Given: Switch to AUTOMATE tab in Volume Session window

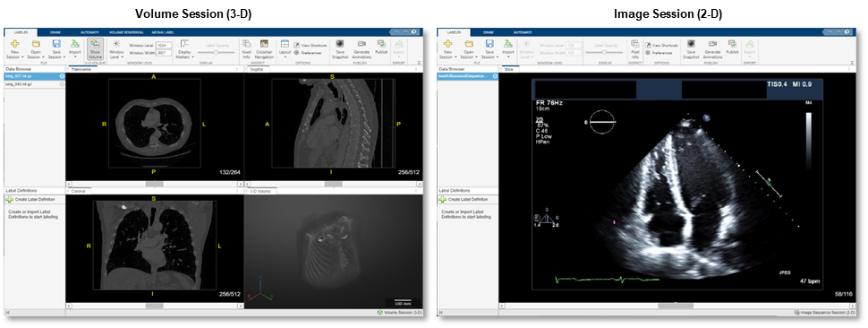Looking at the screenshot, I should [89, 32].
